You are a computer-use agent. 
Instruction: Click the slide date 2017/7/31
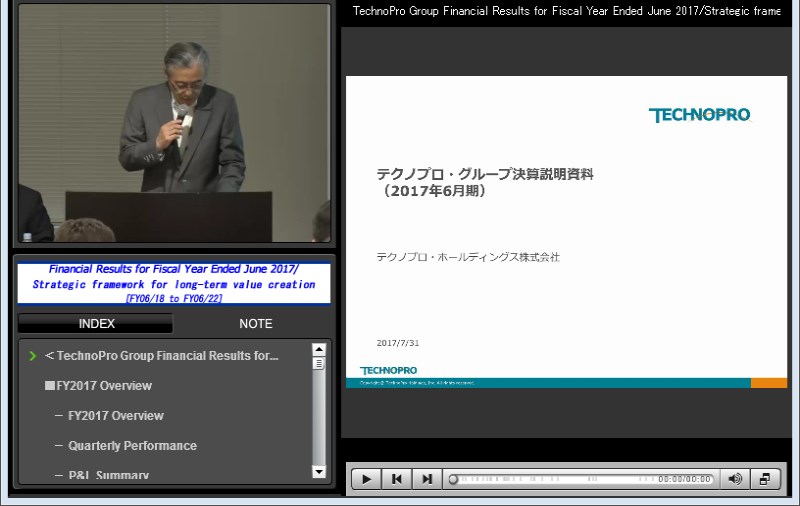[x=398, y=343]
